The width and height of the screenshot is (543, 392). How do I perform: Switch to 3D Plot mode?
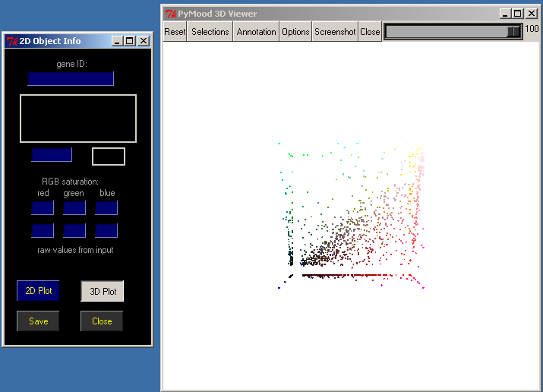click(103, 291)
